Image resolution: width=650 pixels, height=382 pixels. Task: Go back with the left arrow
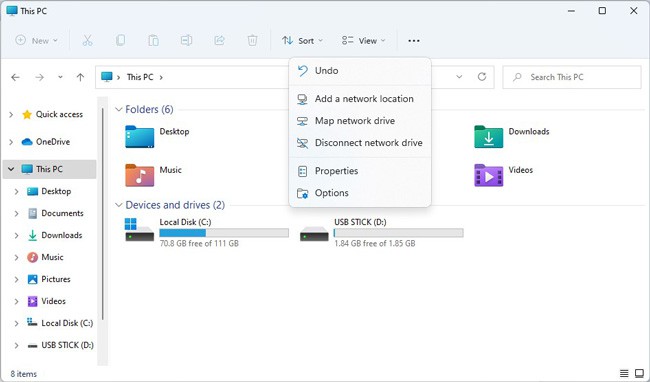pyautogui.click(x=15, y=77)
